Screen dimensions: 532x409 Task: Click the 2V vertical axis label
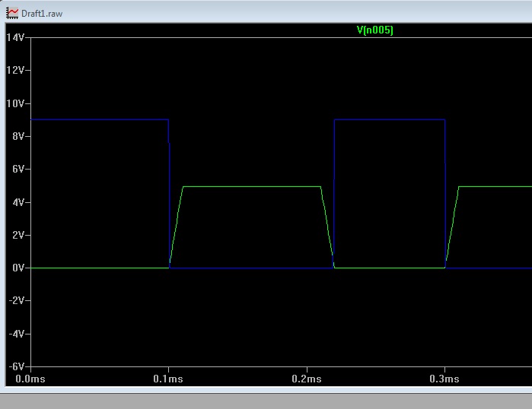18,235
